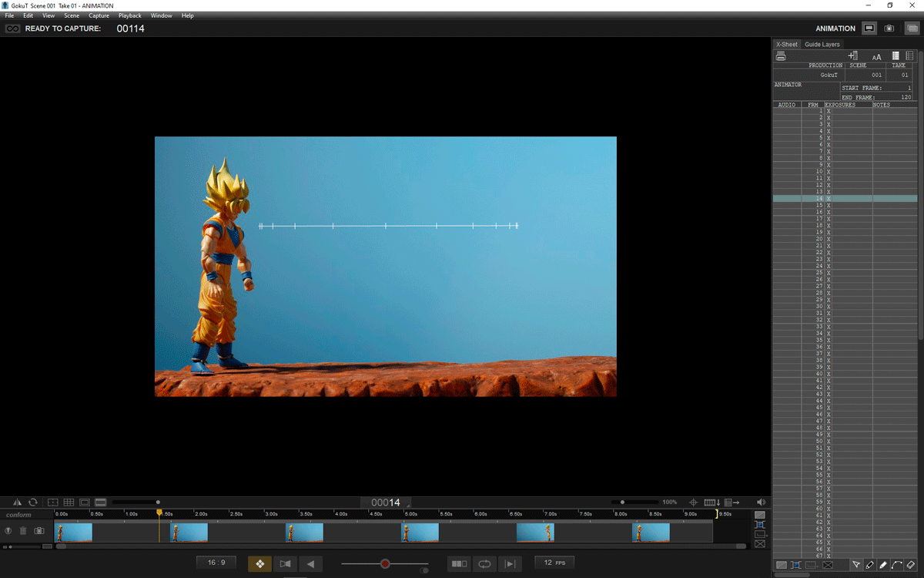Viewport: 924px width, 578px height.
Task: Select frame 30 row in X-Sheet
Action: click(x=845, y=307)
